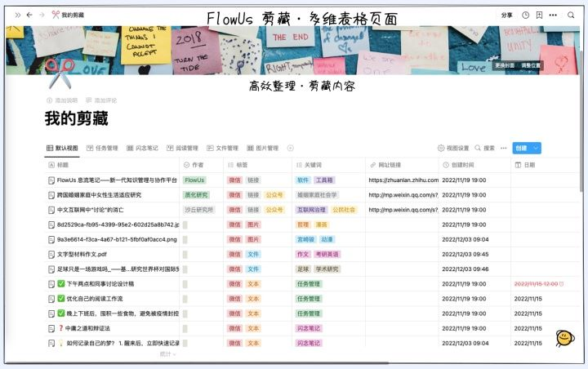Go back using the left arrow
588x369 pixels.
tap(29, 15)
